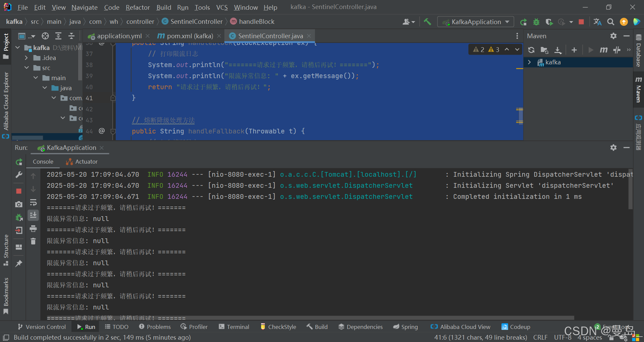Open Database side panel
The height and width of the screenshot is (342, 644).
pos(639,51)
